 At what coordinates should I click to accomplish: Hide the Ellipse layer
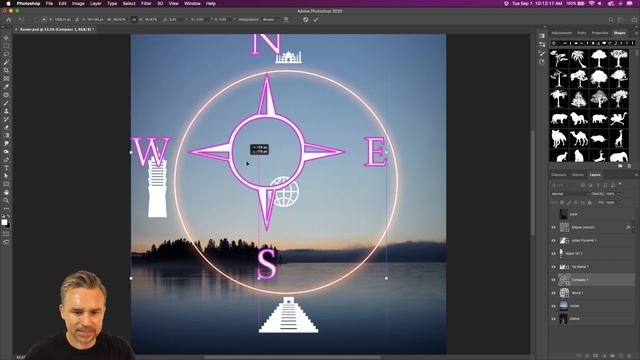pos(554,227)
